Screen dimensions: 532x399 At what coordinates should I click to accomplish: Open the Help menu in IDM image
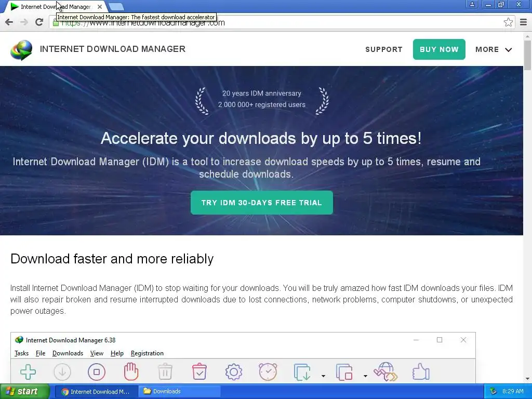(117, 353)
